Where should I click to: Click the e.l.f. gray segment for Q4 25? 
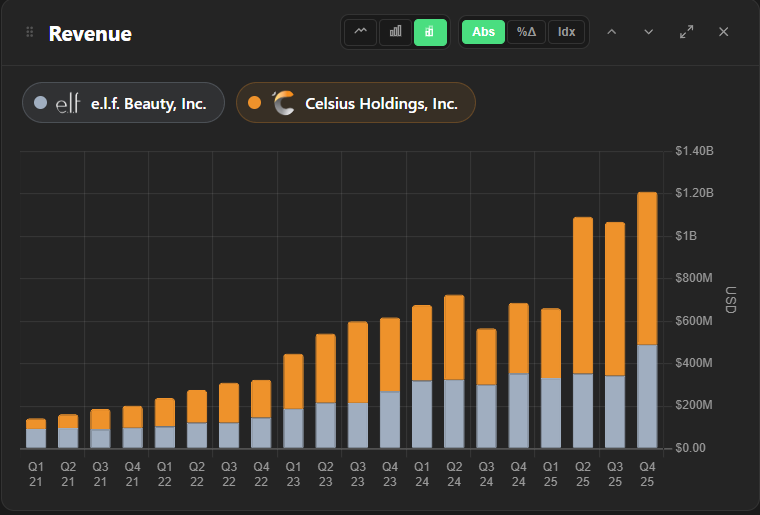click(647, 396)
